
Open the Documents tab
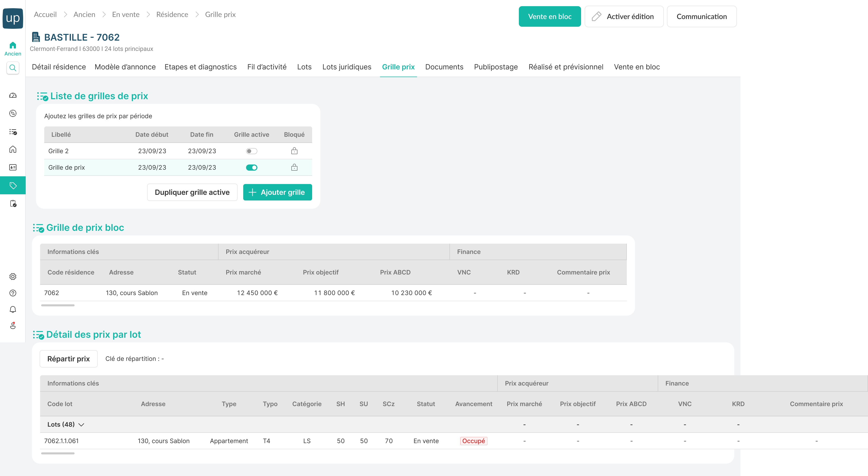pos(444,67)
